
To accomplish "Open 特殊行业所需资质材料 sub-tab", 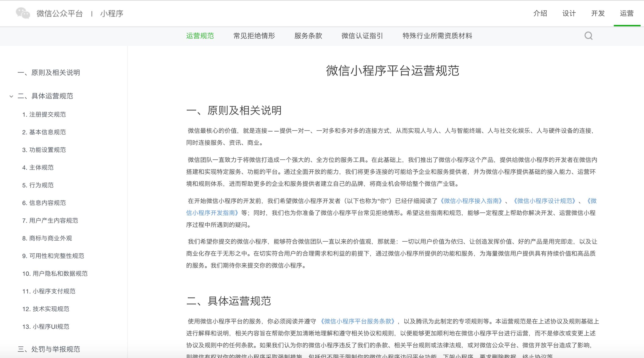I will pos(437,36).
